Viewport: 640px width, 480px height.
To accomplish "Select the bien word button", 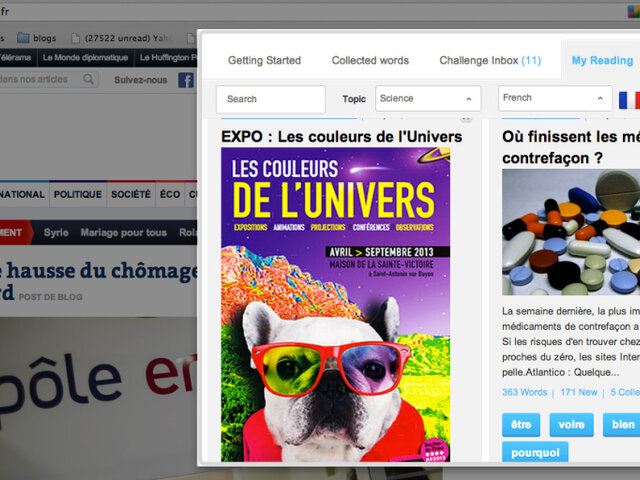I will 622,424.
